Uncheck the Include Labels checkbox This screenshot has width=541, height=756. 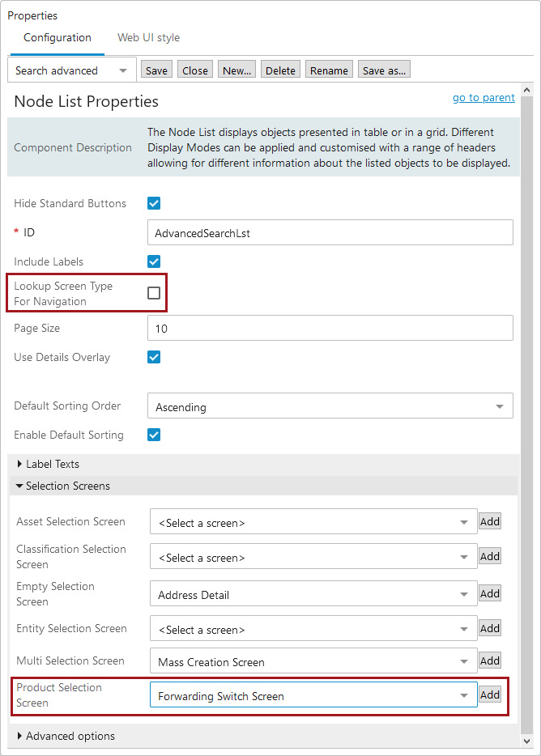click(x=154, y=261)
